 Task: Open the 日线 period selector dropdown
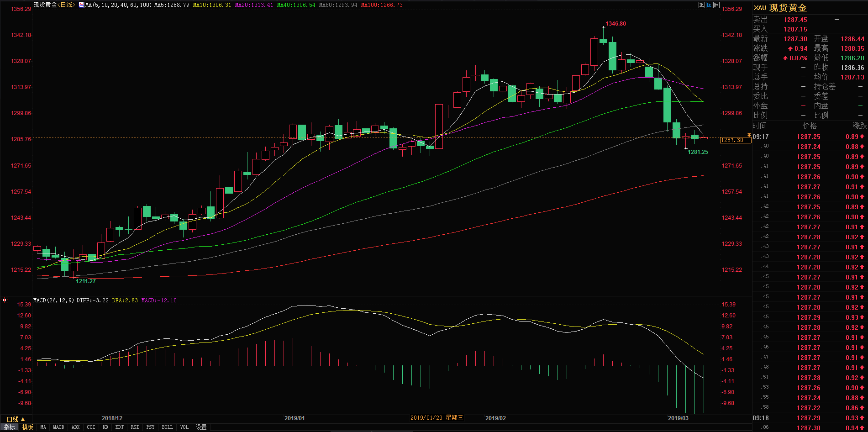click(x=16, y=419)
